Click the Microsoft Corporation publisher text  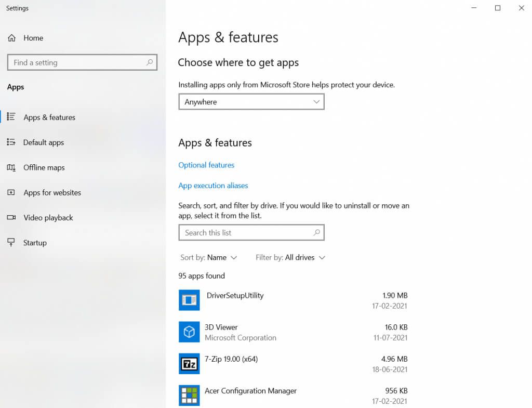pos(241,338)
